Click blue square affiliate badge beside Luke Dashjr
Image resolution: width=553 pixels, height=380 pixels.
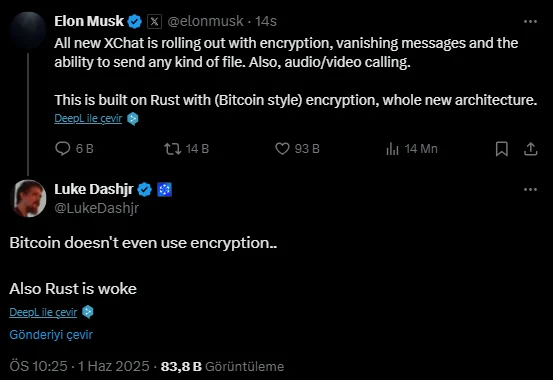(164, 189)
